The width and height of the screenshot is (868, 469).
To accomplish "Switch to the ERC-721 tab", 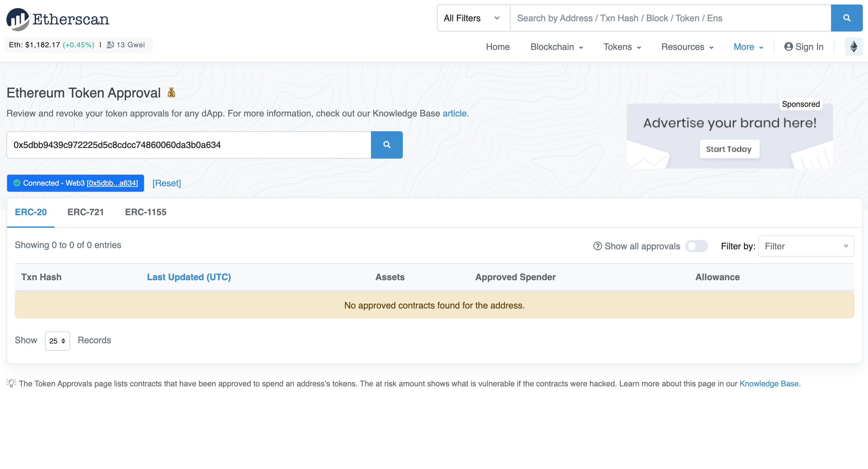I will 86,212.
